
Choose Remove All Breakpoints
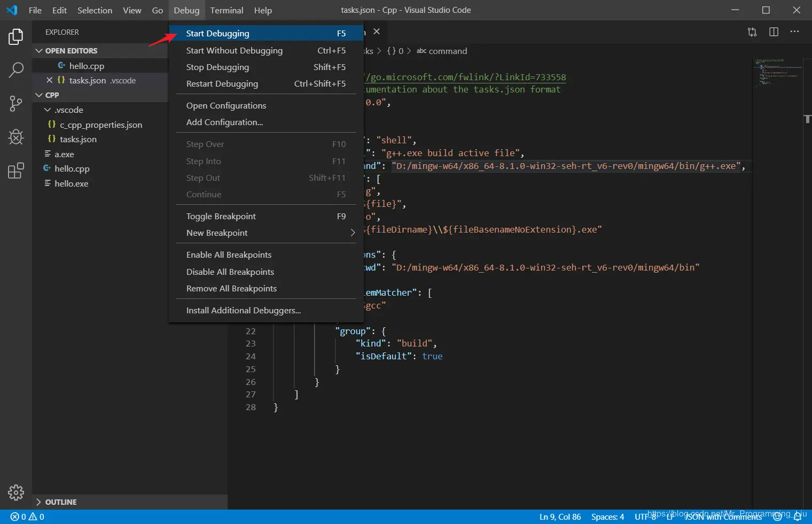266,288
